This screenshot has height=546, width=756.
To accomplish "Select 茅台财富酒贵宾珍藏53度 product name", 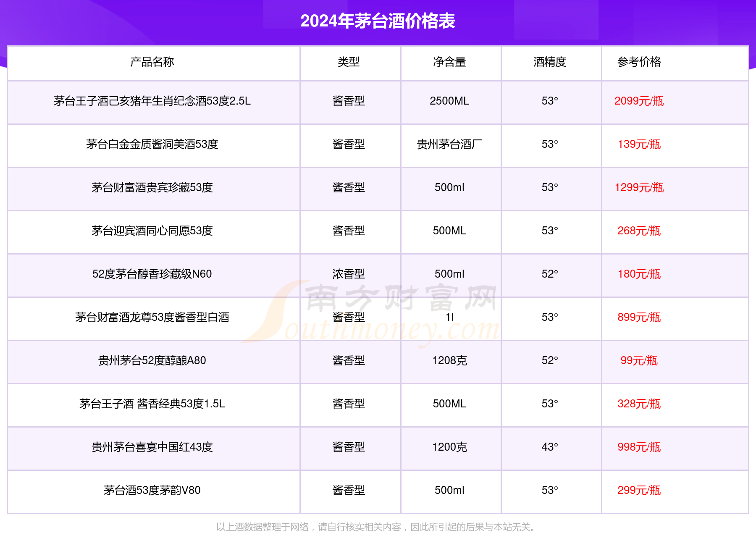I will [152, 188].
